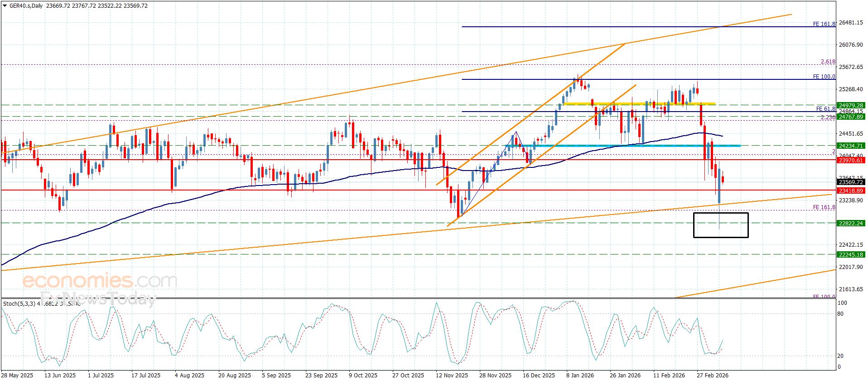Select the purple 2.618 level label

click(x=828, y=62)
